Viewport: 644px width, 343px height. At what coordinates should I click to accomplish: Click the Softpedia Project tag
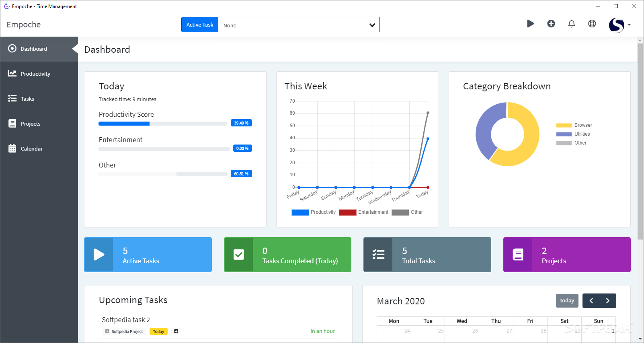tap(124, 332)
